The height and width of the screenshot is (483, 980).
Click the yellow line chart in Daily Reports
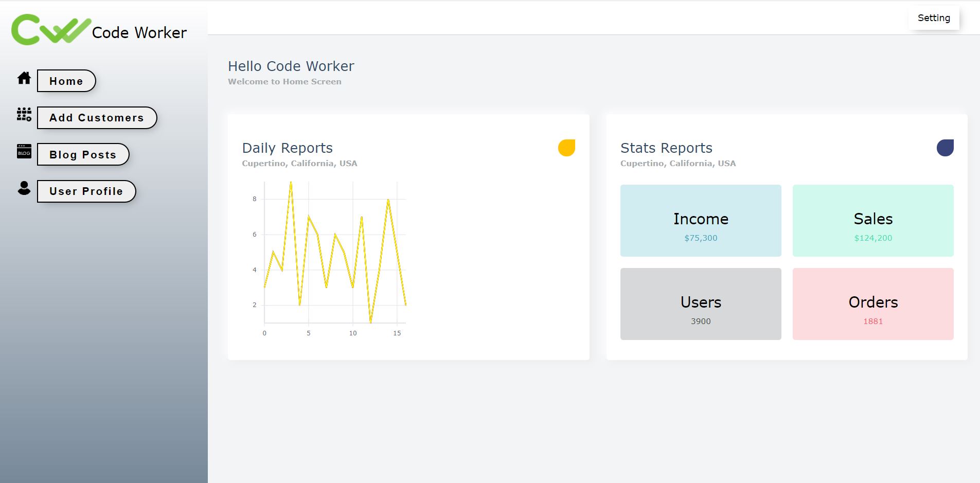tap(335, 252)
